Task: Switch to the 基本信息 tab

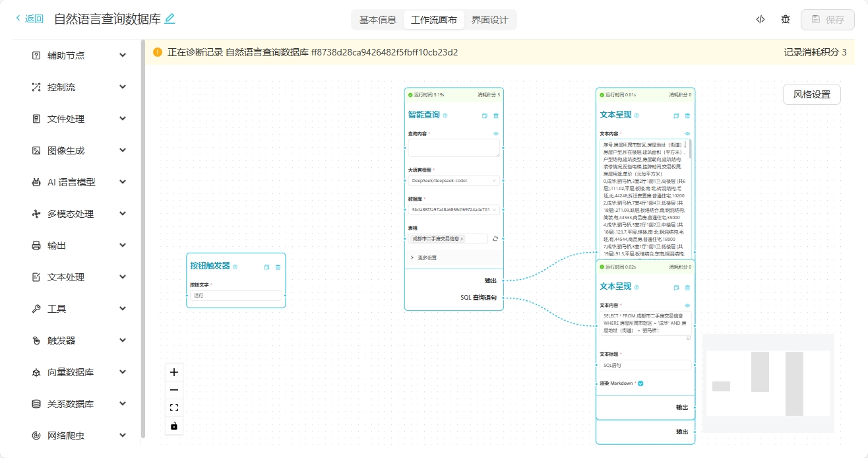Action: 378,20
